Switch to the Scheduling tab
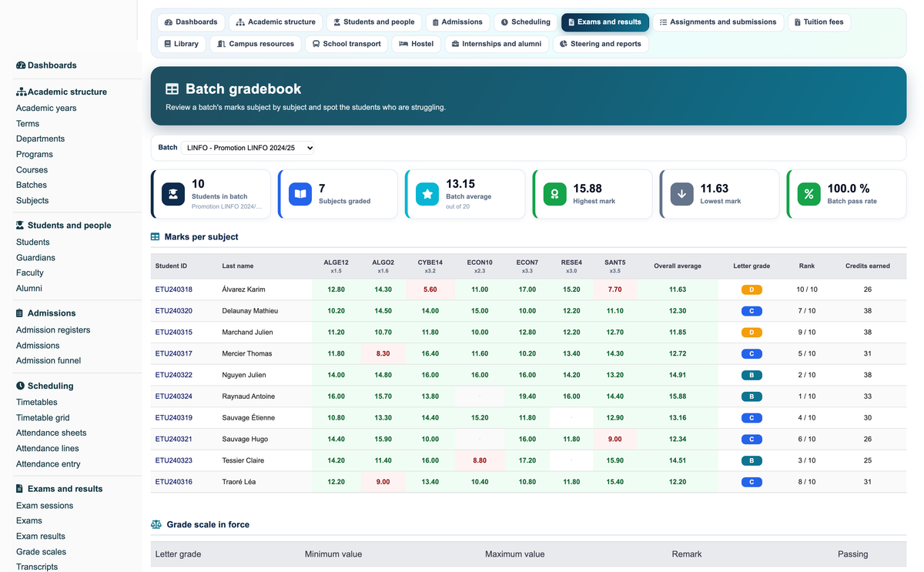This screenshot has height=572, width=924. 526,22
